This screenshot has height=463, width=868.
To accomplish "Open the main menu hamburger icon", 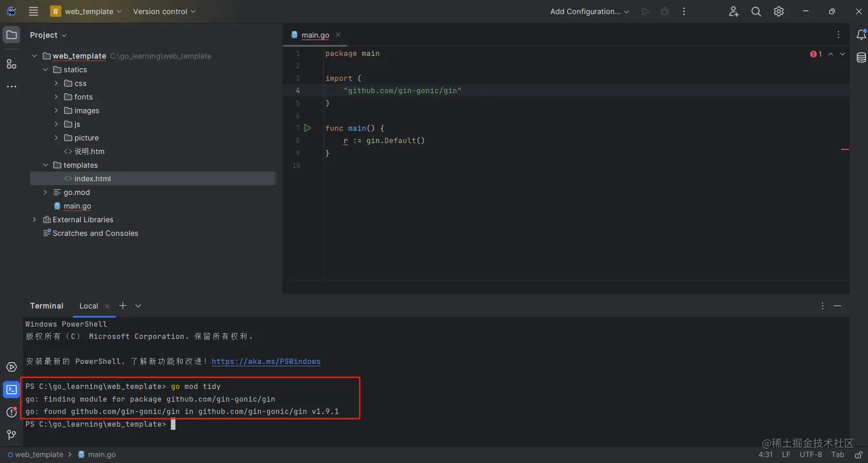I will [33, 11].
